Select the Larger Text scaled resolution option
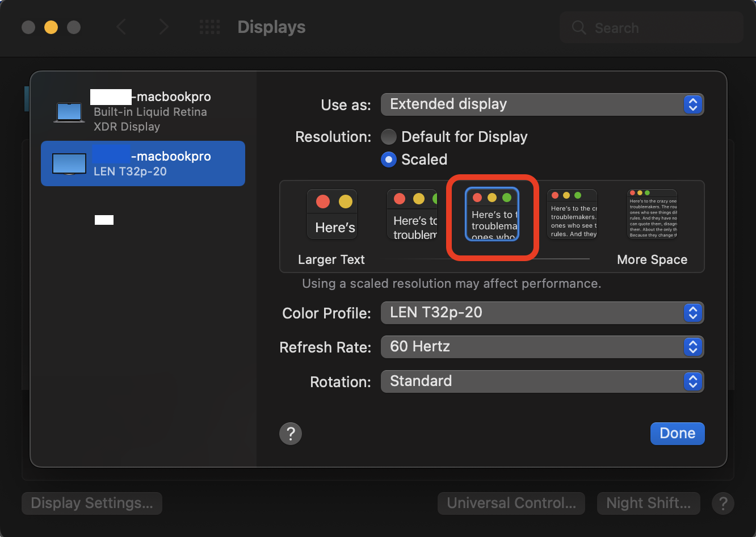756x537 pixels. click(331, 214)
